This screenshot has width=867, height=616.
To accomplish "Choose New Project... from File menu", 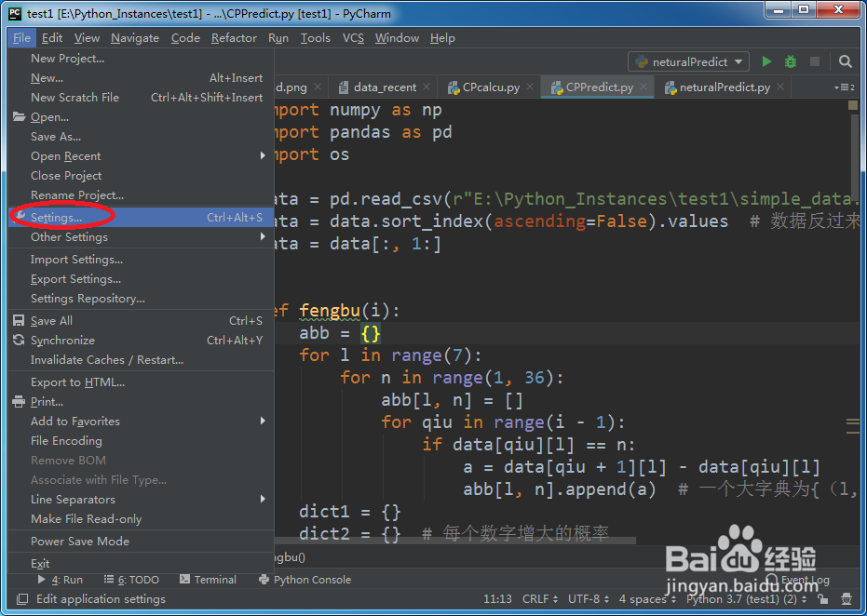I will 141,59.
